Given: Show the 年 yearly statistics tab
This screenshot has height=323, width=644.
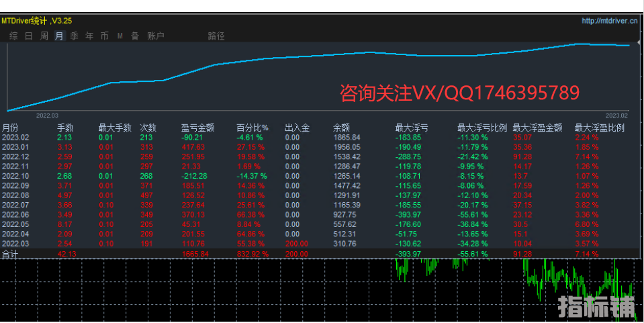Looking at the screenshot, I should [89, 36].
